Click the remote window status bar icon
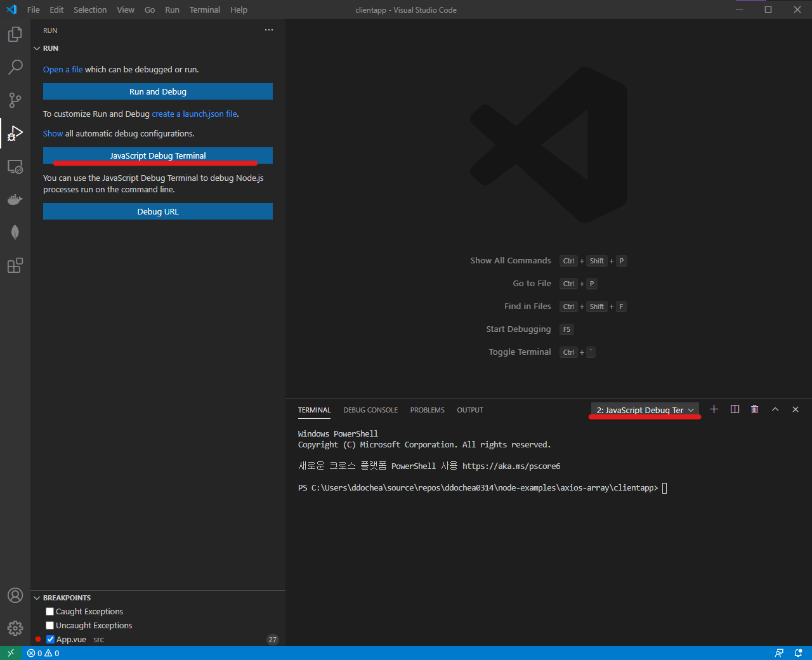The image size is (812, 660). click(x=11, y=653)
